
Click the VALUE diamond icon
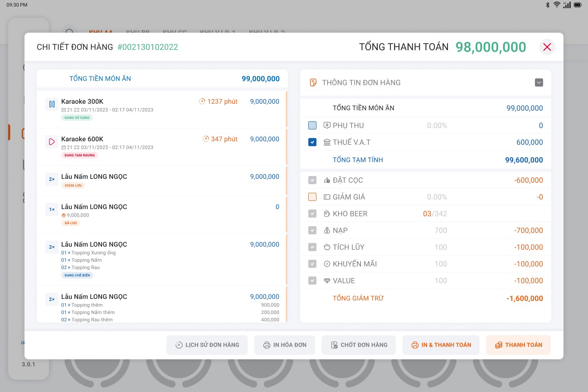pos(327,281)
